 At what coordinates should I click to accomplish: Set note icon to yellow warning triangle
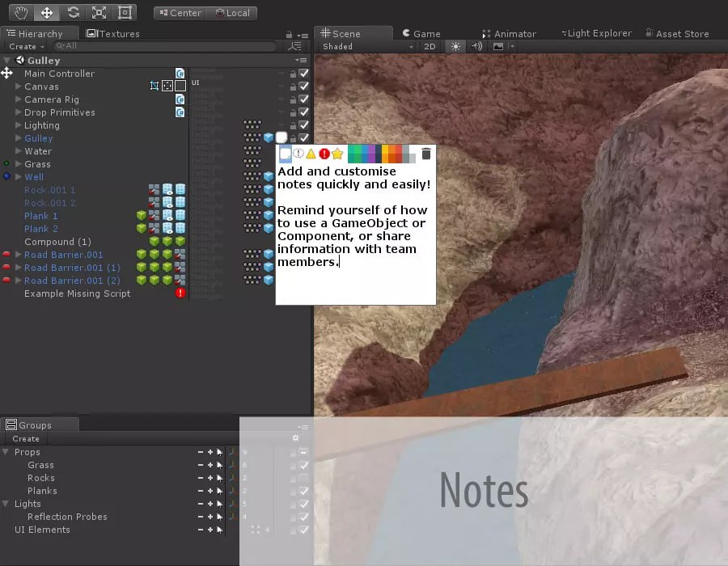(x=311, y=154)
